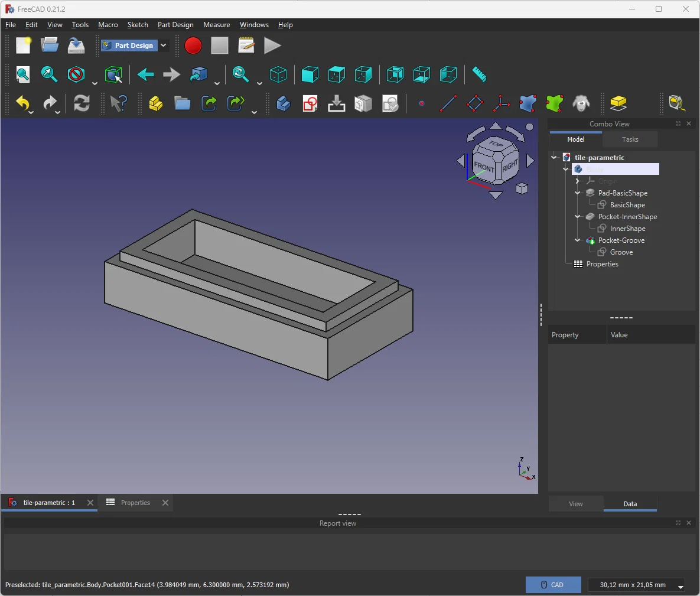This screenshot has width=700, height=596.
Task: Click the What's This help cursor icon
Action: [119, 104]
